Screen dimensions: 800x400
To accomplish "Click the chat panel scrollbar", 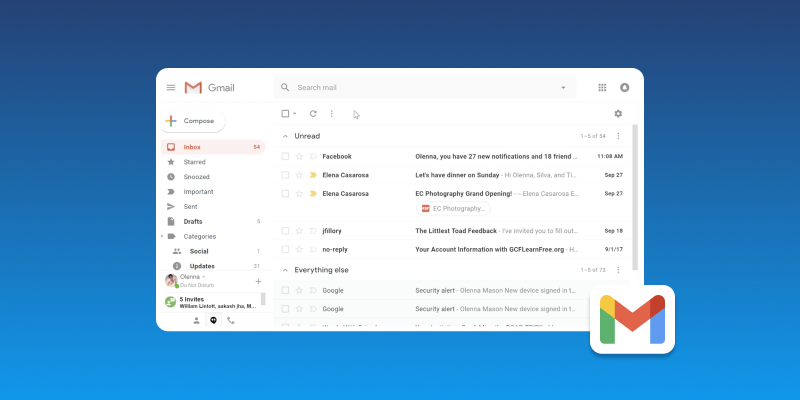I will click(x=263, y=299).
